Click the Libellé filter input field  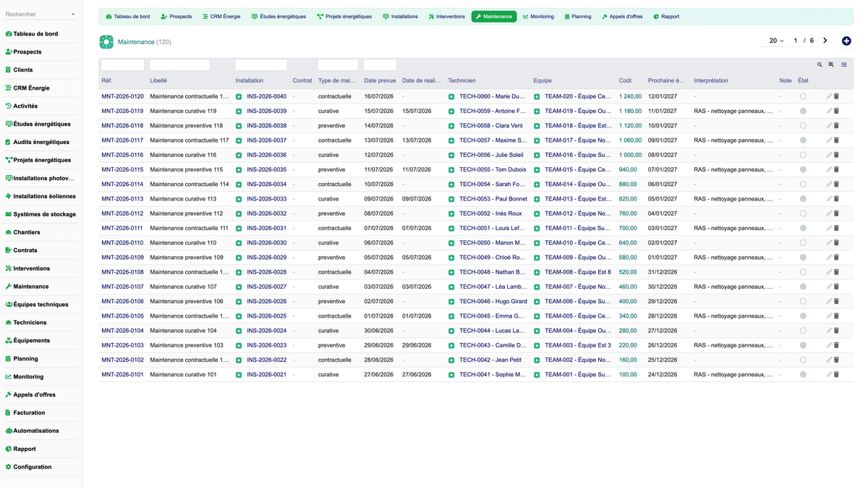179,65
